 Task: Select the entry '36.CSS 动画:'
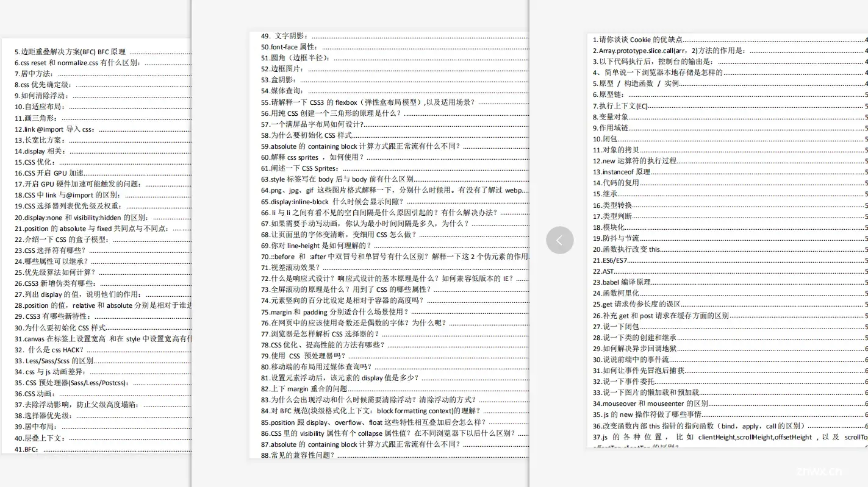[102, 394]
